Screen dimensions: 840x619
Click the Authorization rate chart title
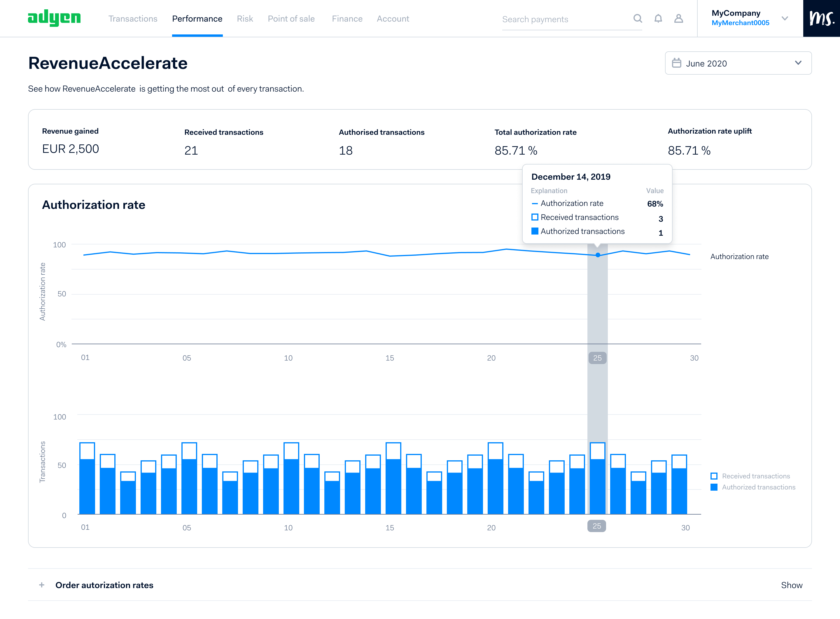click(x=94, y=205)
